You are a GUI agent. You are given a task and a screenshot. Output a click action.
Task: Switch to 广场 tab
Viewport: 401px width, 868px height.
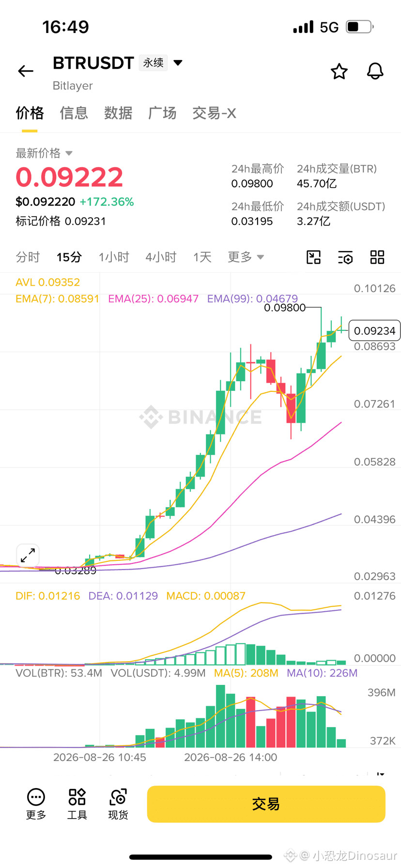tap(162, 113)
